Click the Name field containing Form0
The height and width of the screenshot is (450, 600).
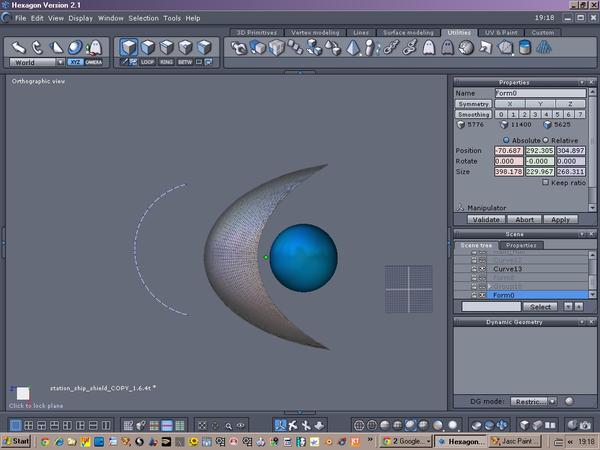[540, 93]
